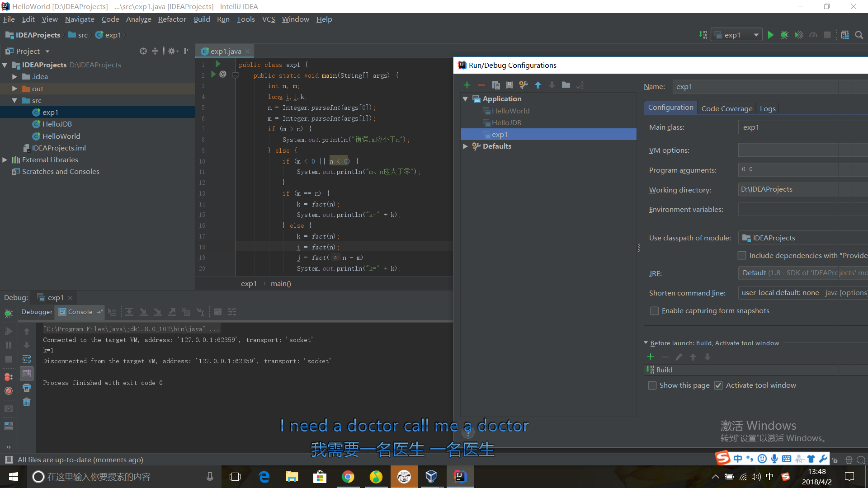Click the Build Project icon in main toolbar
This screenshot has height=488, width=868.
coord(703,35)
